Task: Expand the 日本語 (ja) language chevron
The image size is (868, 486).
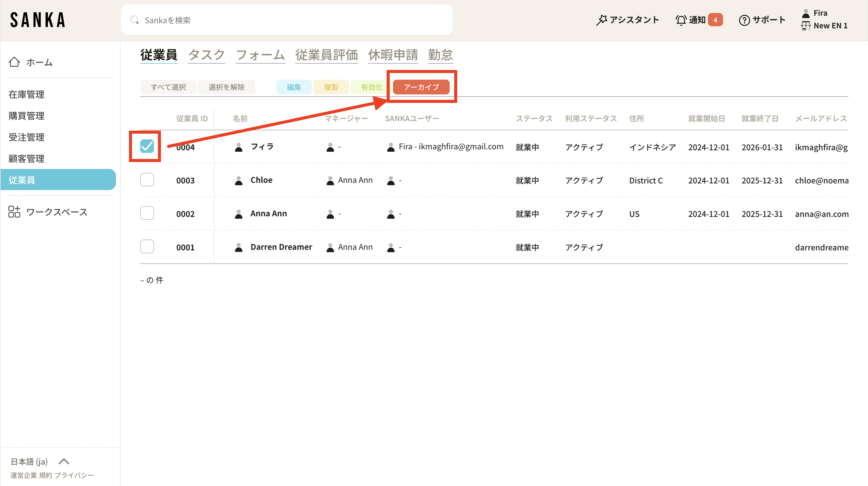Action: [x=64, y=461]
